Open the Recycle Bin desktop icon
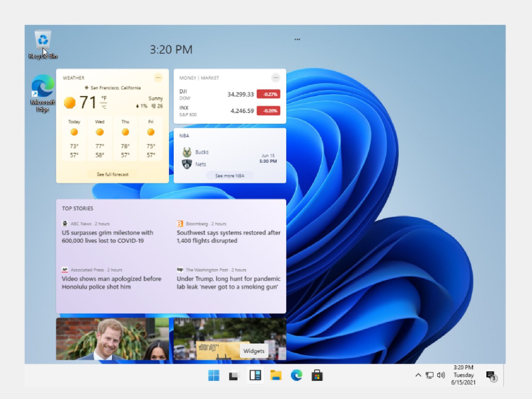The image size is (532, 399). click(42, 39)
